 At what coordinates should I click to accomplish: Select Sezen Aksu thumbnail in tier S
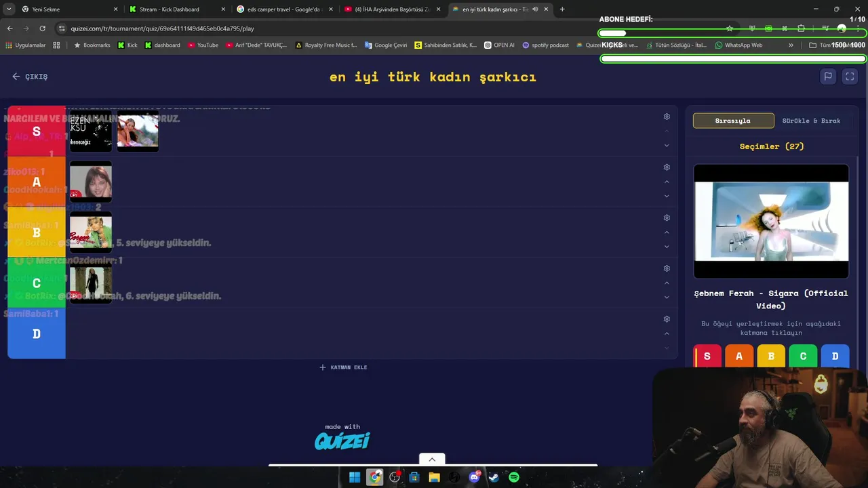click(x=91, y=131)
